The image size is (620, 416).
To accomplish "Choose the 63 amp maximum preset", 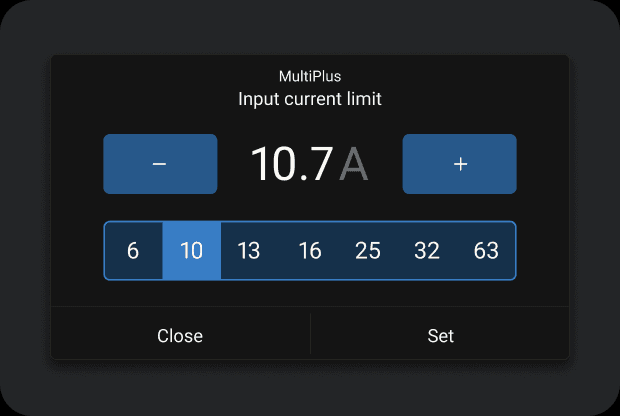I will [x=486, y=250].
